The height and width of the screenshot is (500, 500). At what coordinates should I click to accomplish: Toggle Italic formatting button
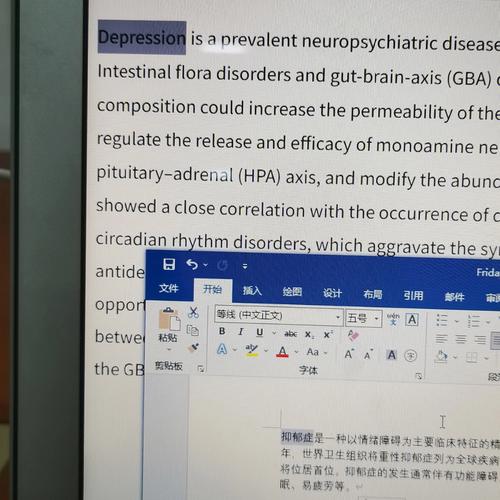click(x=241, y=332)
